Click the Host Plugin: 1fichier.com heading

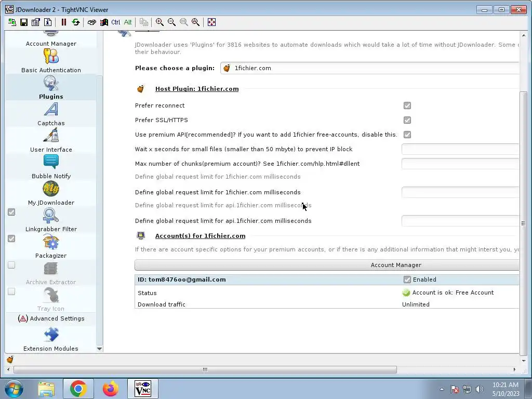coord(197,89)
